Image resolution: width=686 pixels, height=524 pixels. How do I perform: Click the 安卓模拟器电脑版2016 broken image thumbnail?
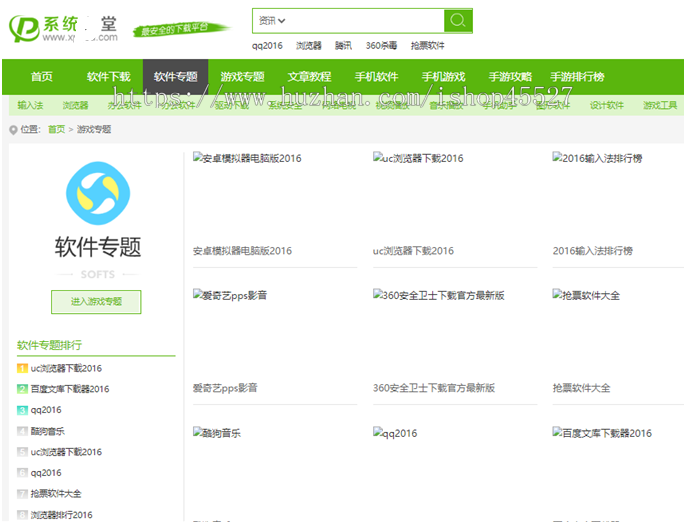(x=247, y=158)
